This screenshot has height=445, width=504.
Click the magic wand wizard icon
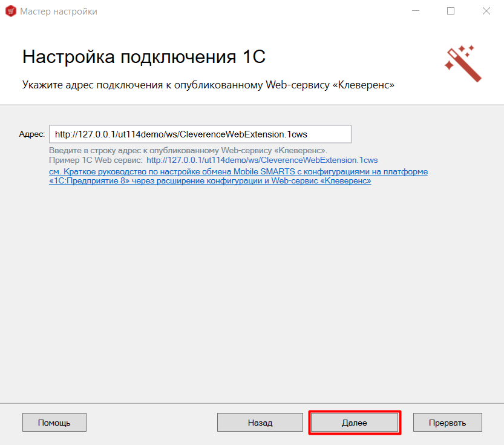(463, 64)
